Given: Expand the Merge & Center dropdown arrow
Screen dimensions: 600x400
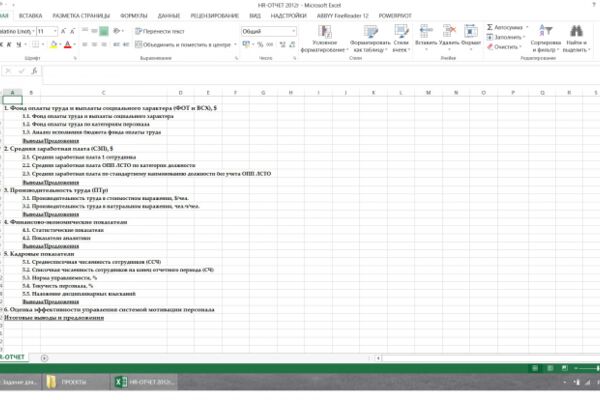Looking at the screenshot, I should [235, 45].
